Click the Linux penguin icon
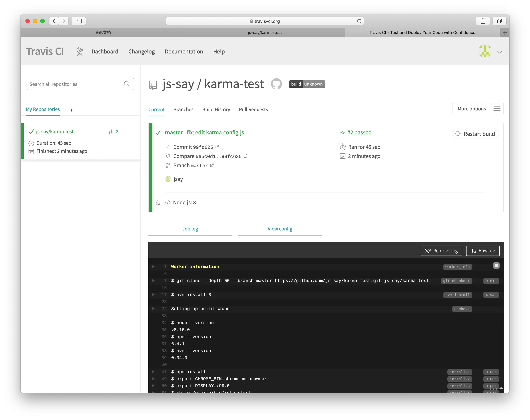This screenshot has width=530, height=420. pos(158,202)
